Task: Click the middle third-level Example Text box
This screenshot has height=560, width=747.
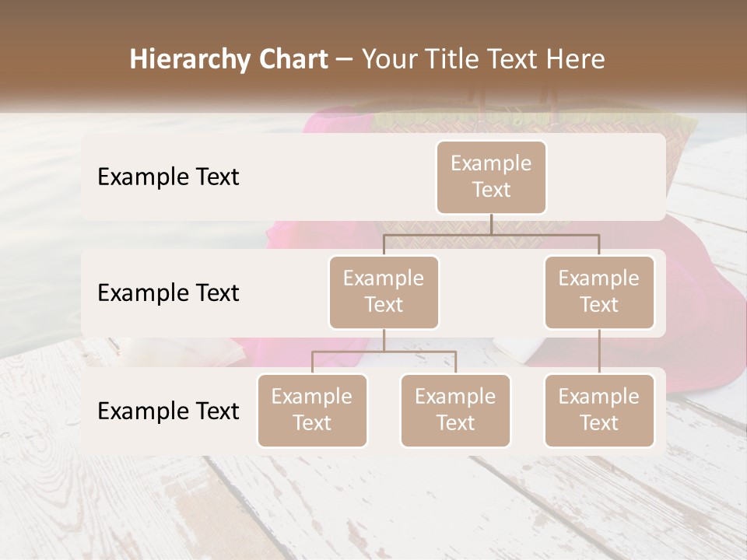Action: (x=455, y=411)
